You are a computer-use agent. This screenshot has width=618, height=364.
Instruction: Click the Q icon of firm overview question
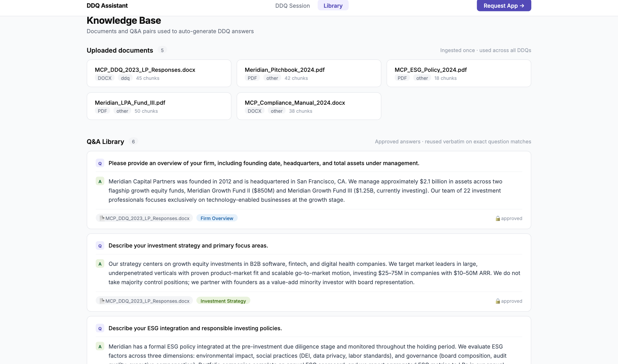pos(100,163)
